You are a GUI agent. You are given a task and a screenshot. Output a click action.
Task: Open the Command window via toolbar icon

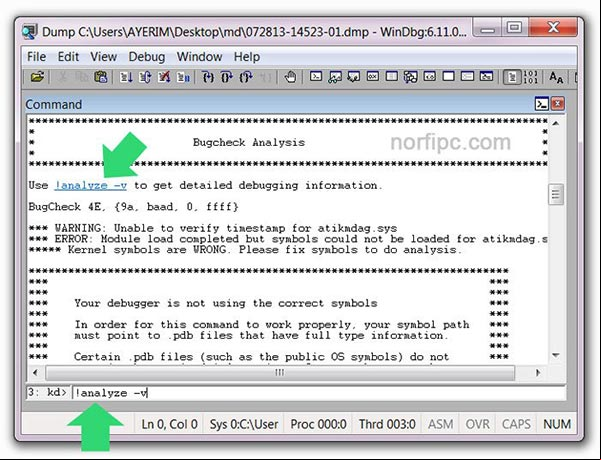click(316, 77)
